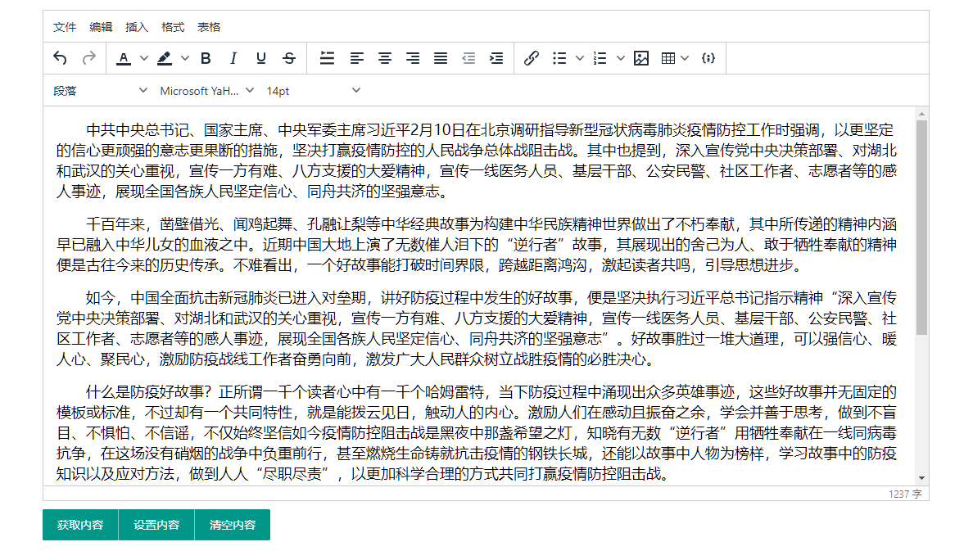Viewport: 973px width, 560px height.
Task: Increase paragraph indent
Action: coord(496,58)
